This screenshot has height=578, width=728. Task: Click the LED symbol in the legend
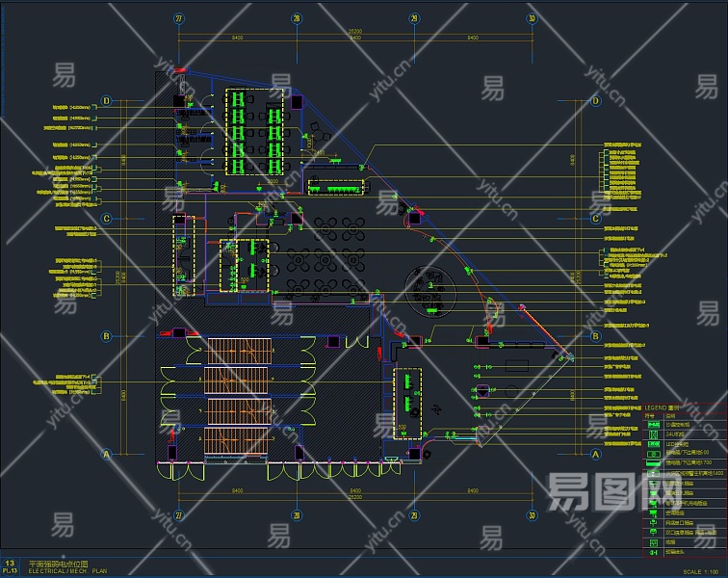654,444
